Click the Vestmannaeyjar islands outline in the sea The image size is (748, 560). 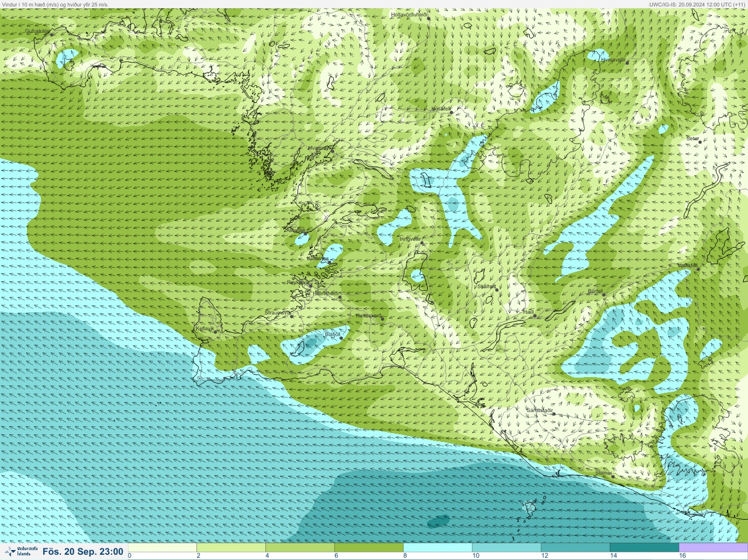click(530, 510)
